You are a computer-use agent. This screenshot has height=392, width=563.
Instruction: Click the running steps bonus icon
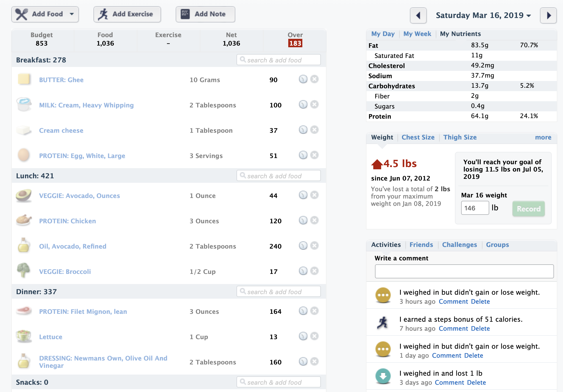point(383,323)
